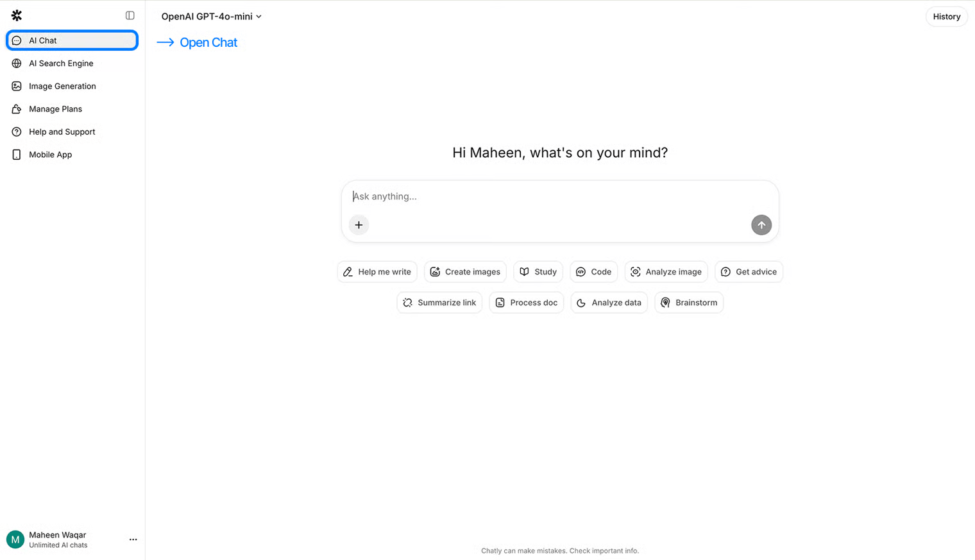Click the Maheen Waqar profile avatar
This screenshot has width=975, height=560.
coord(15,539)
